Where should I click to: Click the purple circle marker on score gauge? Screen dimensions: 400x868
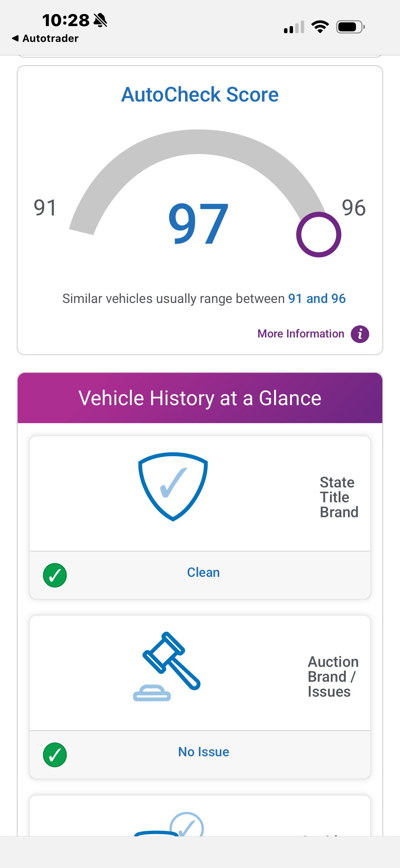pyautogui.click(x=318, y=234)
